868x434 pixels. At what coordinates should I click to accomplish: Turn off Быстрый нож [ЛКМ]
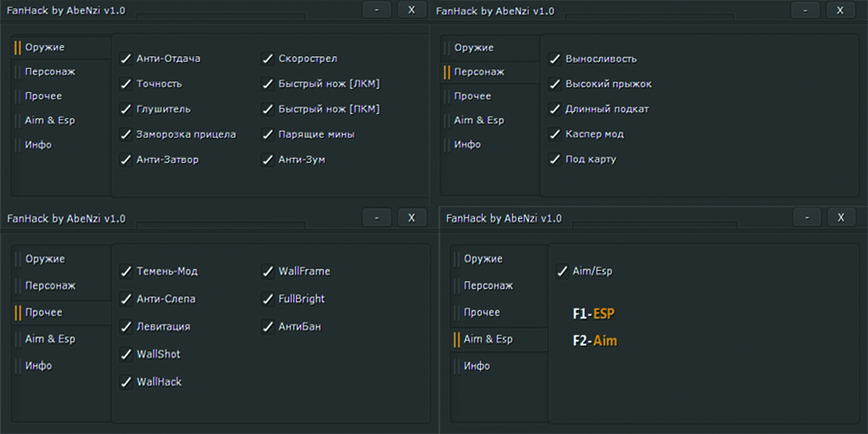(268, 83)
